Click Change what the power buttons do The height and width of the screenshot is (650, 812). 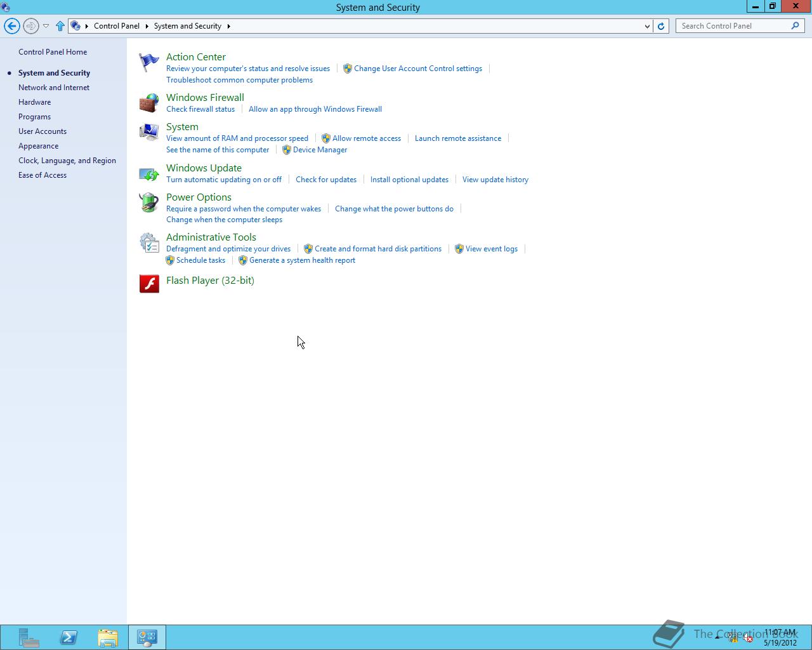(x=394, y=209)
